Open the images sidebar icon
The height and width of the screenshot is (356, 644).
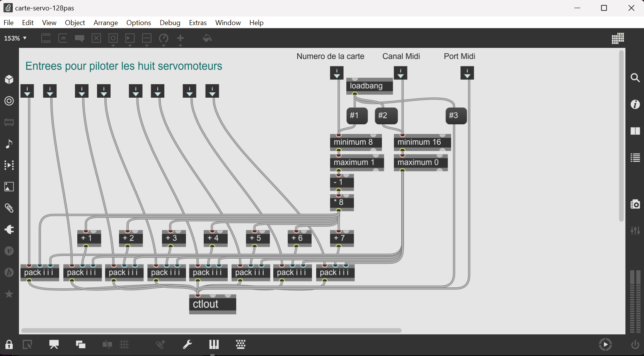[9, 187]
